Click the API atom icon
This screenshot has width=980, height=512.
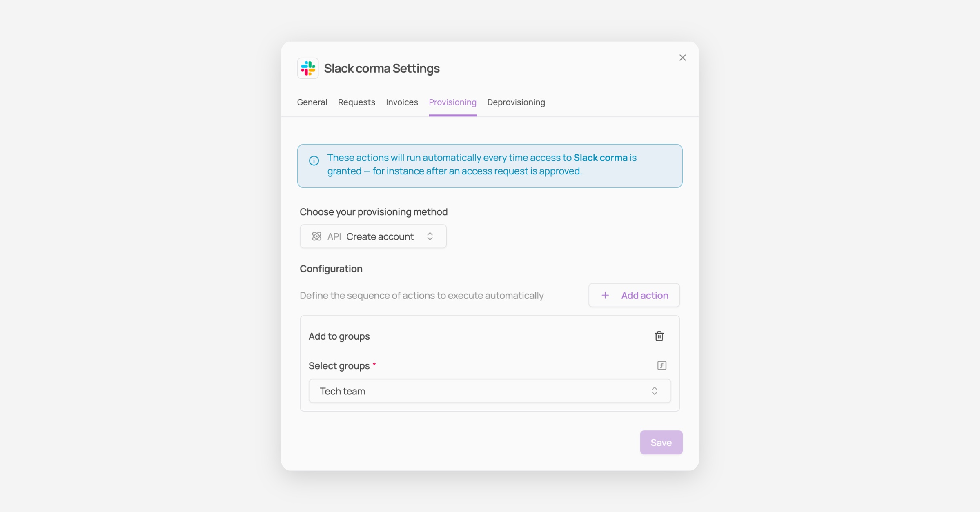tap(316, 236)
